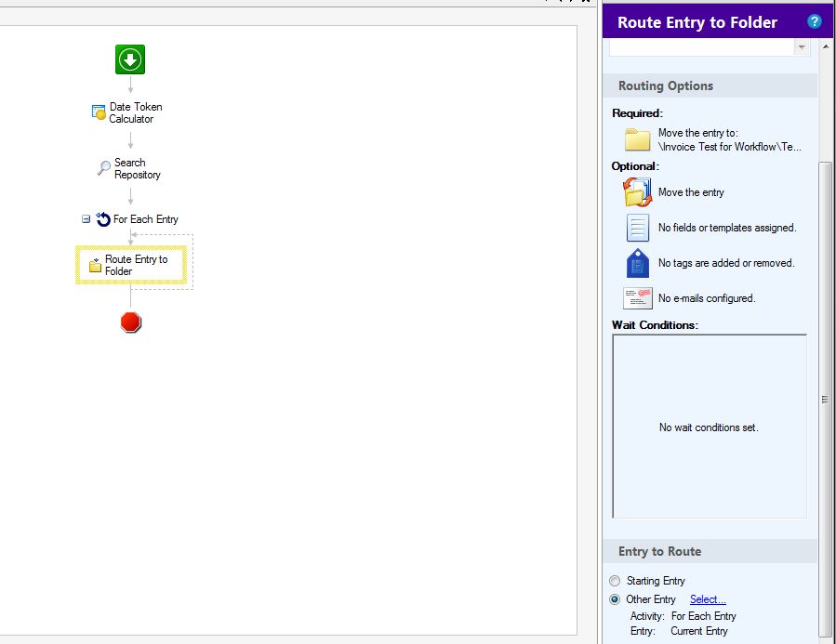Select the Route Entry to Folder activity
The height and width of the screenshot is (644, 836).
130,265
